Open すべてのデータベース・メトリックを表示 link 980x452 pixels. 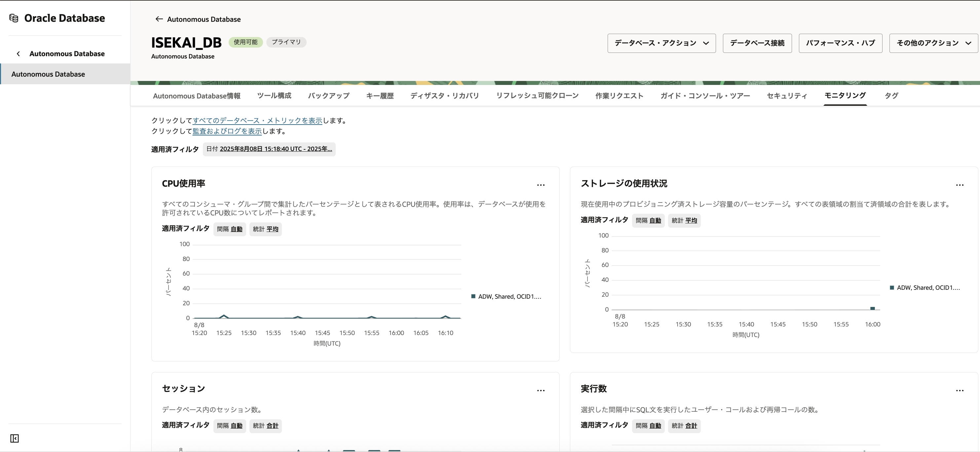pos(257,120)
